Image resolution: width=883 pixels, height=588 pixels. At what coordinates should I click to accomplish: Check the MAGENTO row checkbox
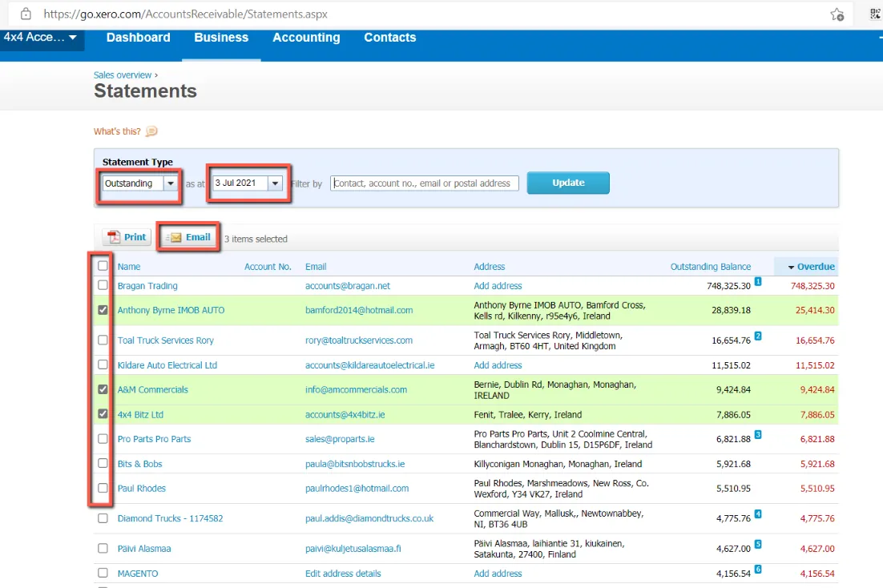coord(103,573)
